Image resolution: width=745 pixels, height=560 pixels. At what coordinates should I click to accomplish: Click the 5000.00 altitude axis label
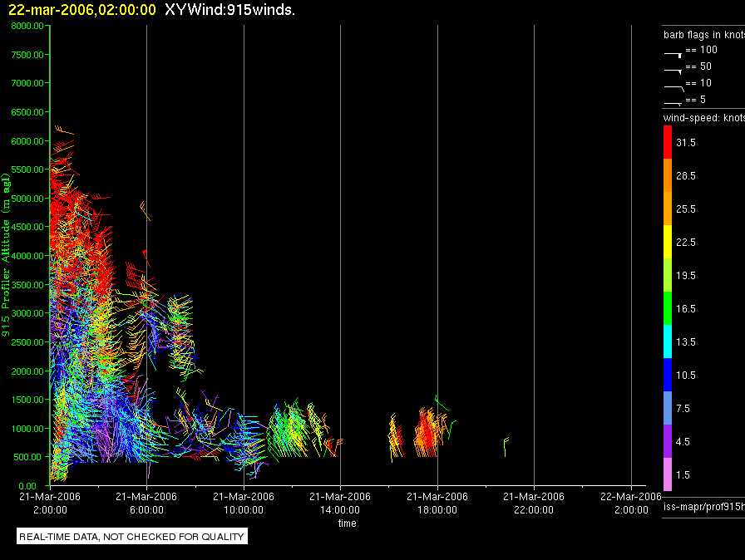(x=27, y=199)
